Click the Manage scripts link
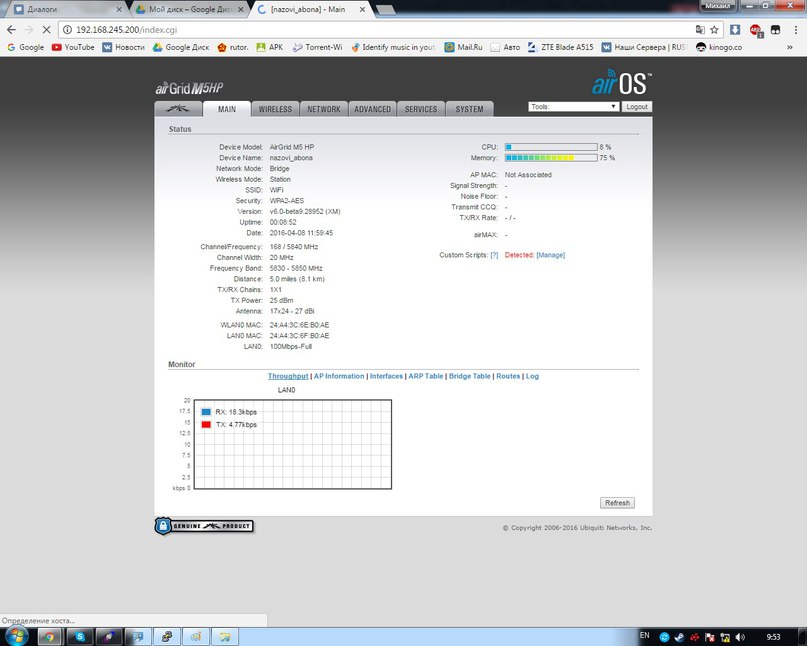 (551, 255)
